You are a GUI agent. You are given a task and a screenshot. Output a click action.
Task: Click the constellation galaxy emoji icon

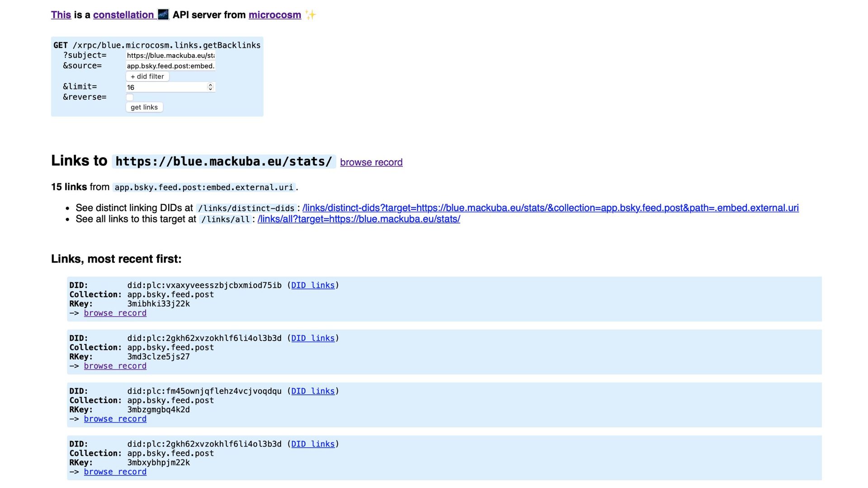[x=163, y=14]
